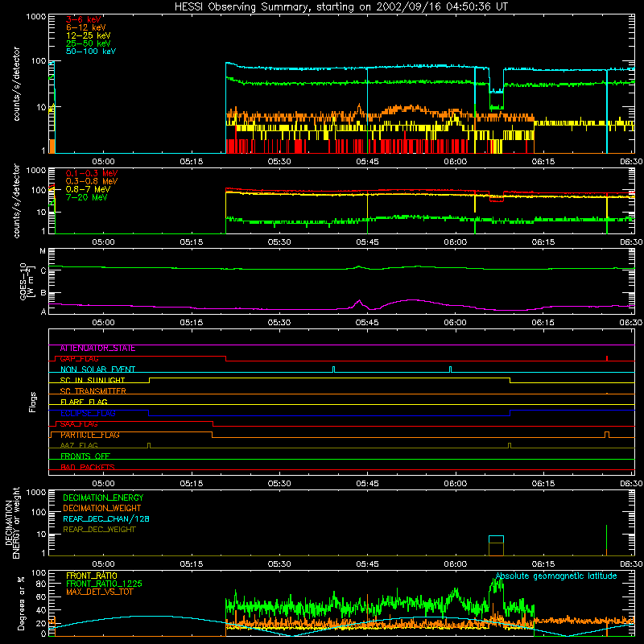Viewport: 644px width, 644px height.
Task: Click the FRONT_RATIO_1225 legend label
Action: (x=105, y=584)
